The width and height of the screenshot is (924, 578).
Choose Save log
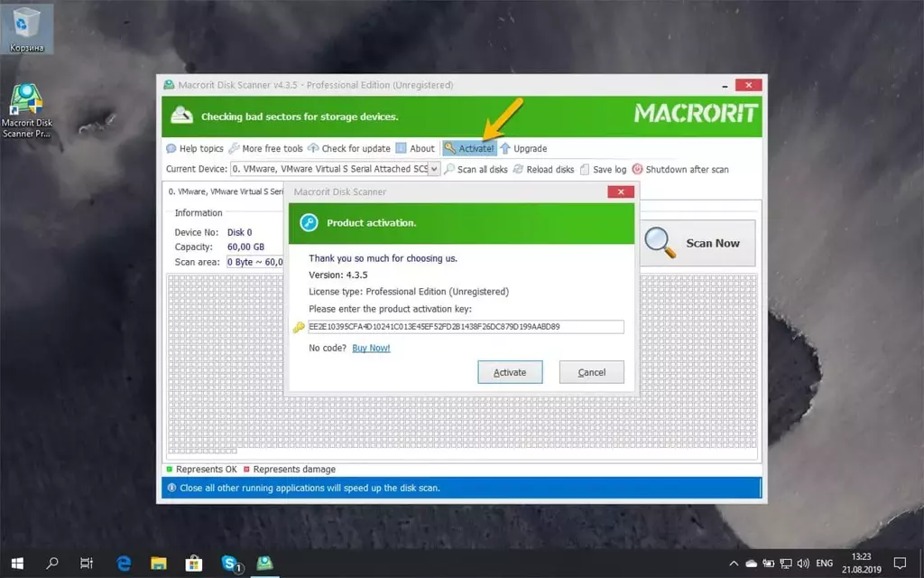tap(603, 169)
